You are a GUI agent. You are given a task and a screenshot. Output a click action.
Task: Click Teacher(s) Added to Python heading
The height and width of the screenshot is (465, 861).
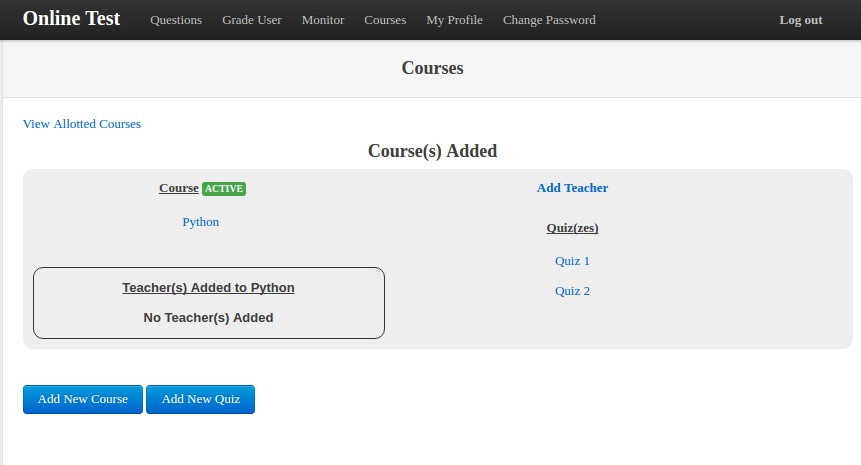(x=208, y=288)
